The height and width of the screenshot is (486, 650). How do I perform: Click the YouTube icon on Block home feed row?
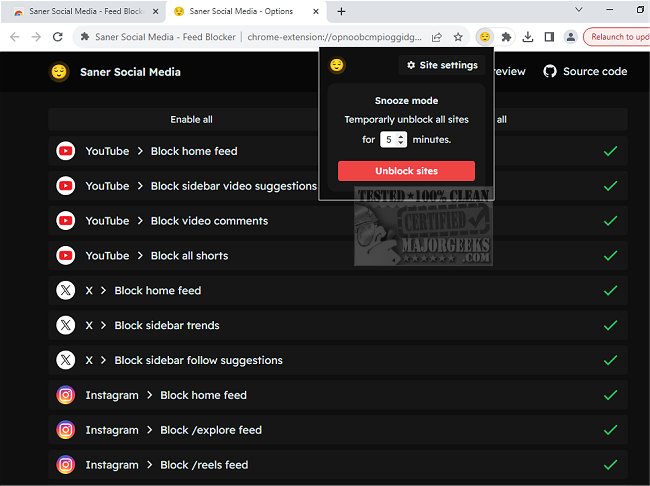pyautogui.click(x=65, y=151)
